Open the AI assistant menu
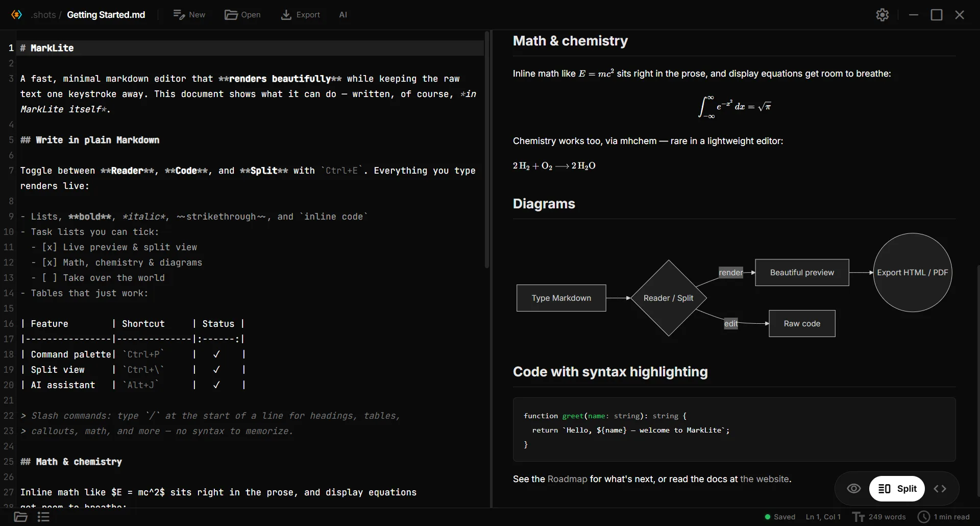The height and width of the screenshot is (526, 980). click(x=343, y=15)
